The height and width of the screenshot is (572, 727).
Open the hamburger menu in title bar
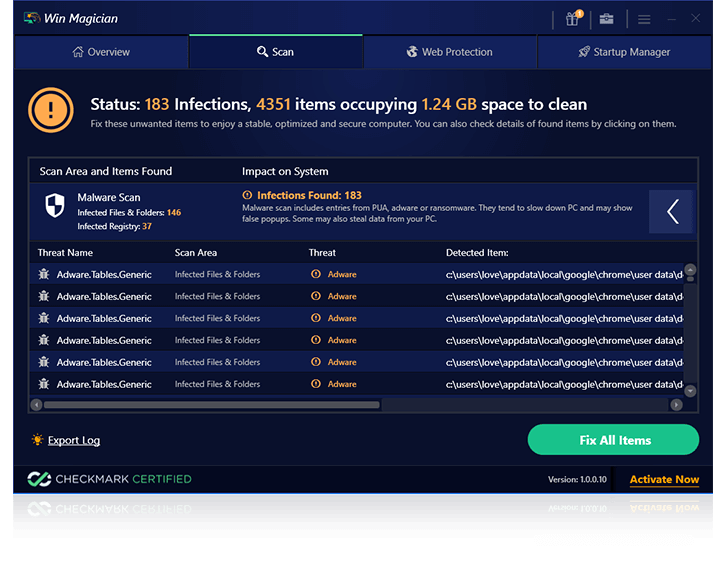point(644,19)
